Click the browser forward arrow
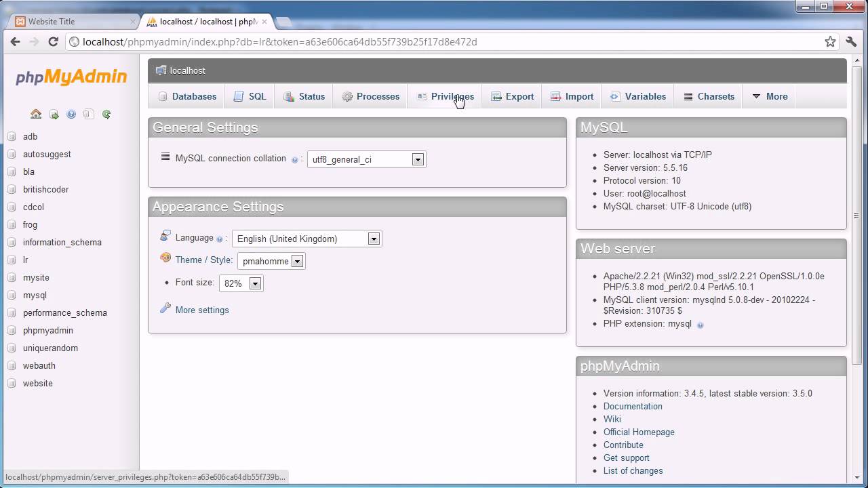The height and width of the screenshot is (488, 868). (x=34, y=41)
